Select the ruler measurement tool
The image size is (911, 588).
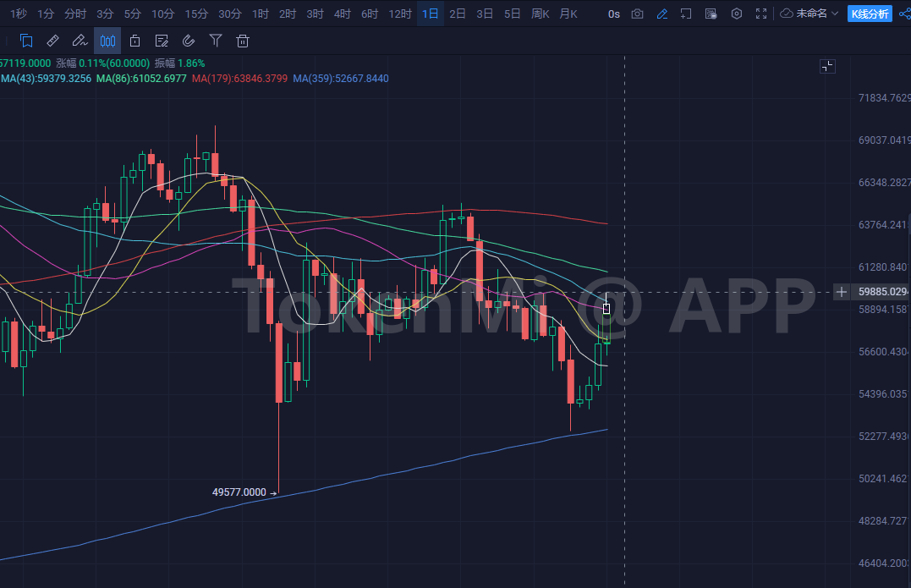coord(52,41)
